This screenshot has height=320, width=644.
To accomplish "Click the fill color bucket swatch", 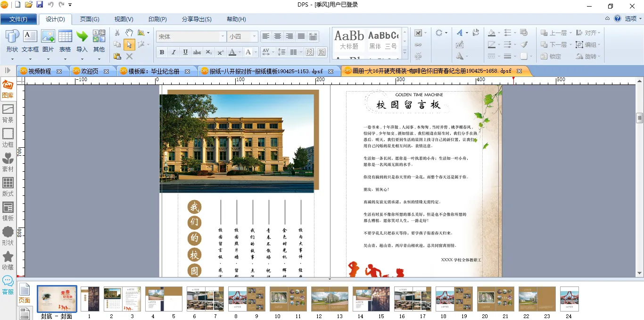I will click(x=491, y=33).
